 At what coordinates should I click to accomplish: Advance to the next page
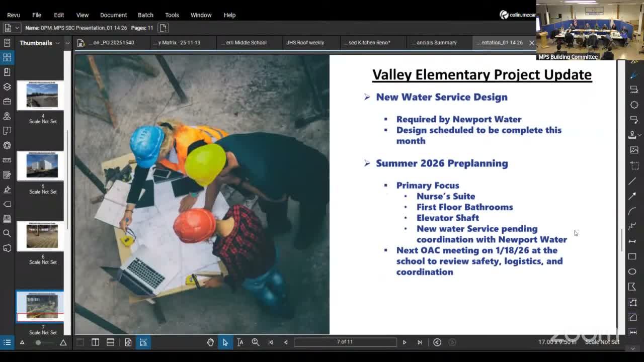pyautogui.click(x=405, y=342)
